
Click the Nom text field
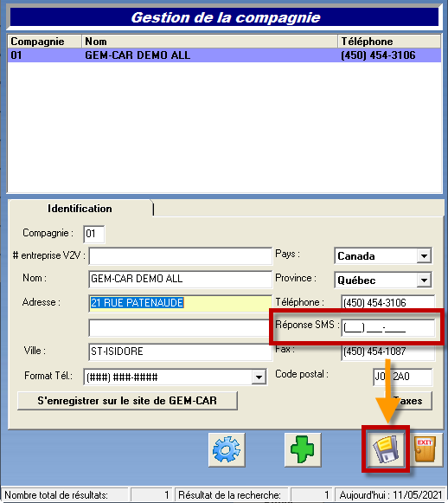click(x=181, y=279)
